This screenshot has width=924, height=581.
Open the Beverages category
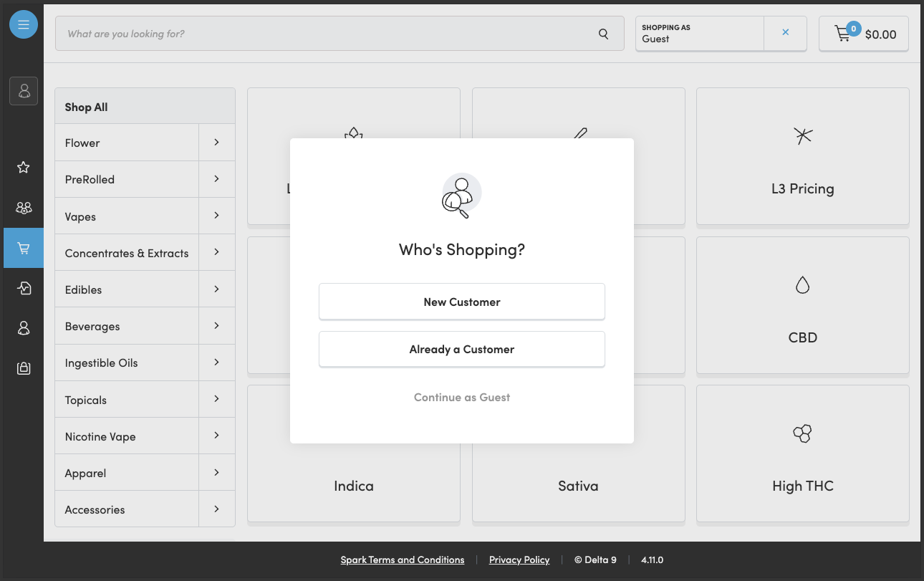point(92,326)
